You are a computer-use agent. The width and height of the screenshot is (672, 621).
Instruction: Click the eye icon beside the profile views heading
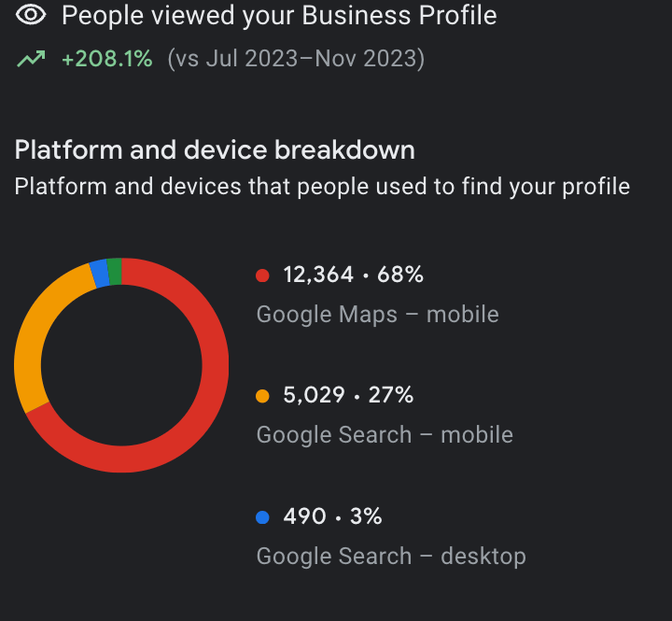point(31,15)
